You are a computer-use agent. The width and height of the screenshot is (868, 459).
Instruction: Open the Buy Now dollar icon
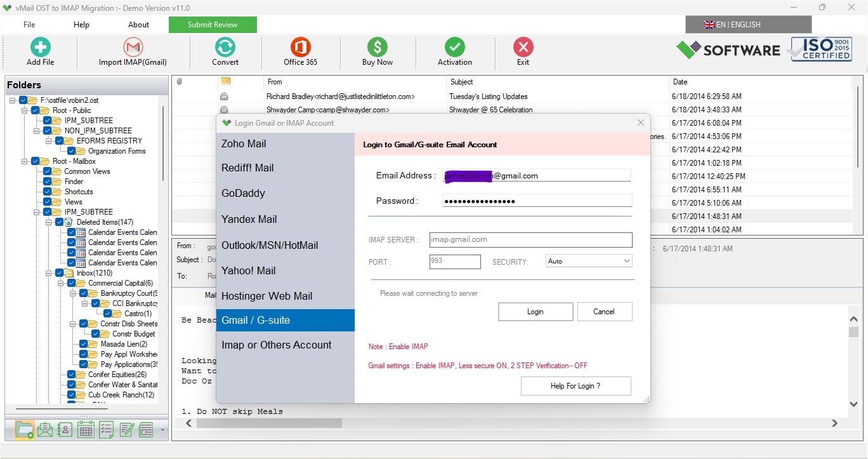click(x=377, y=47)
